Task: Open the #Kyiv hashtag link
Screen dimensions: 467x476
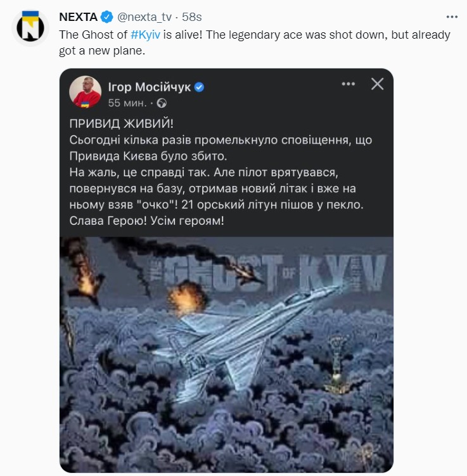Action: 145,35
